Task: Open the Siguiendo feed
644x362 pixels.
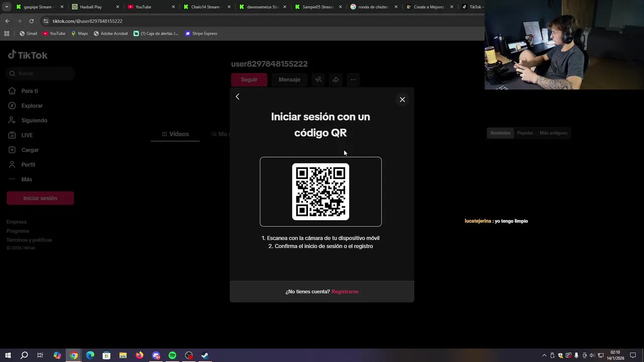Action: coord(34,121)
